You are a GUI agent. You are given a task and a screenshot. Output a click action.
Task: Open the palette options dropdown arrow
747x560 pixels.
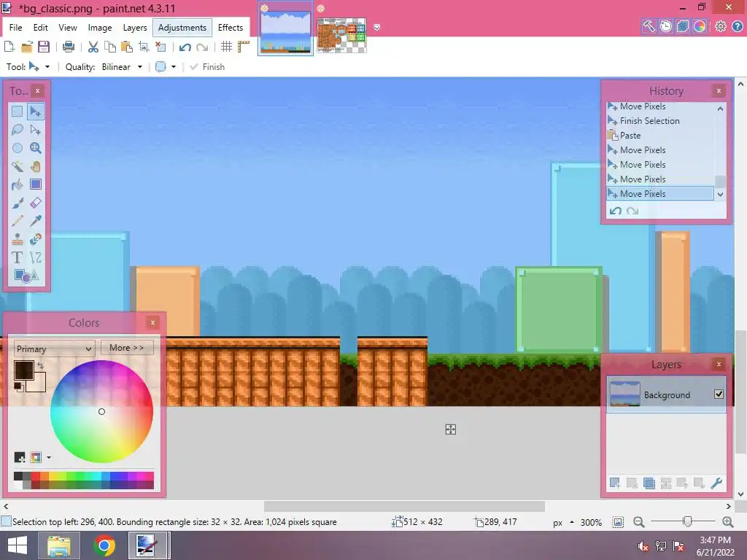[49, 458]
